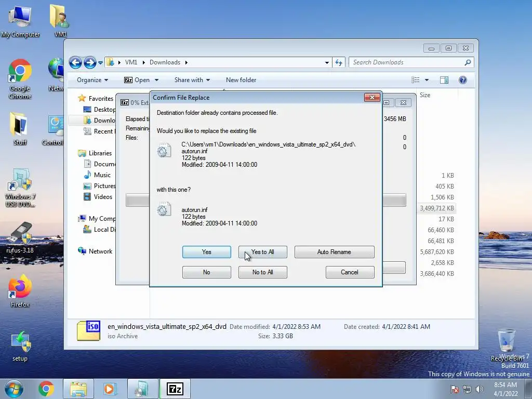Expand the Open button dropdown arrow
Image resolution: width=532 pixels, height=399 pixels.
coord(156,80)
